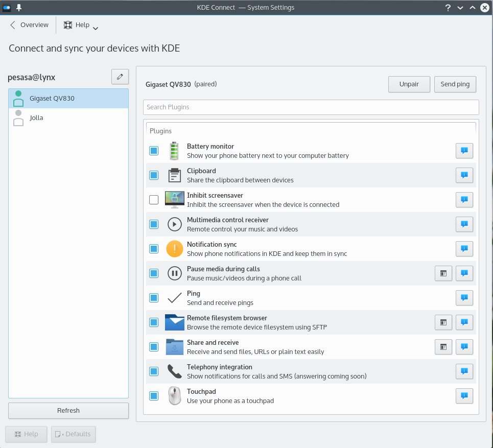Viewport: 493px width, 448px height.
Task: Click the mouse icon of the Touchpad plugin
Action: (175, 396)
